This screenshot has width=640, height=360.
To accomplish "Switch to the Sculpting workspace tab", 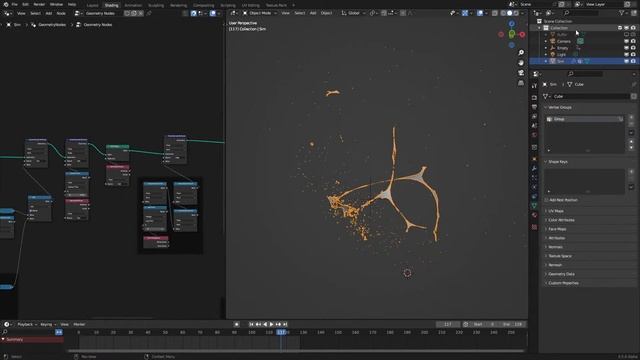I will (x=156, y=5).
